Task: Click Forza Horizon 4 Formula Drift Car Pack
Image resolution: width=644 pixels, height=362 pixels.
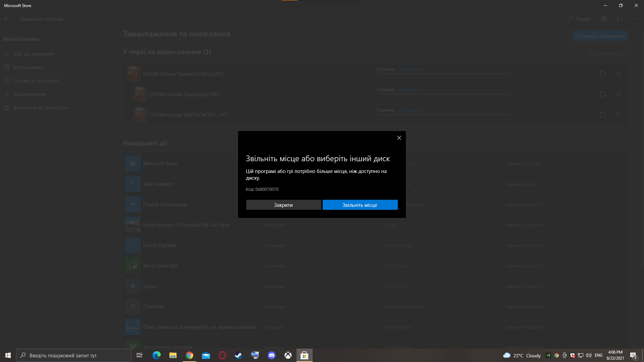Action: point(186,225)
